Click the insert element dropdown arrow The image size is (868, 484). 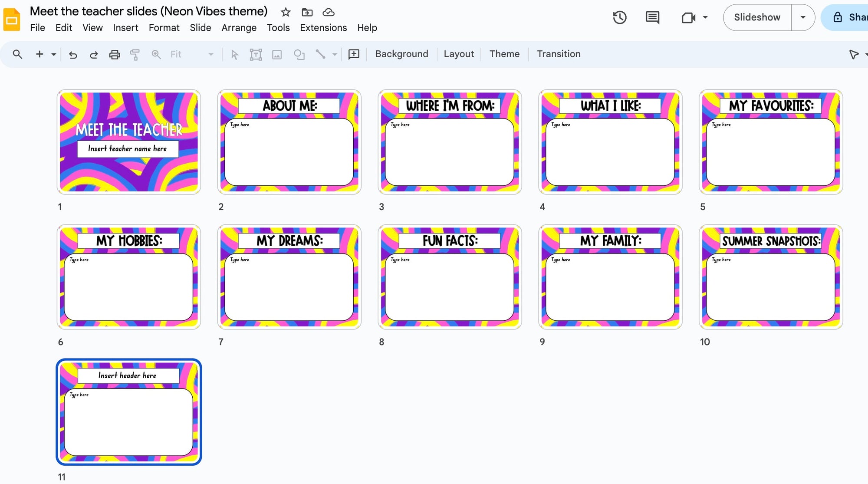tap(53, 54)
